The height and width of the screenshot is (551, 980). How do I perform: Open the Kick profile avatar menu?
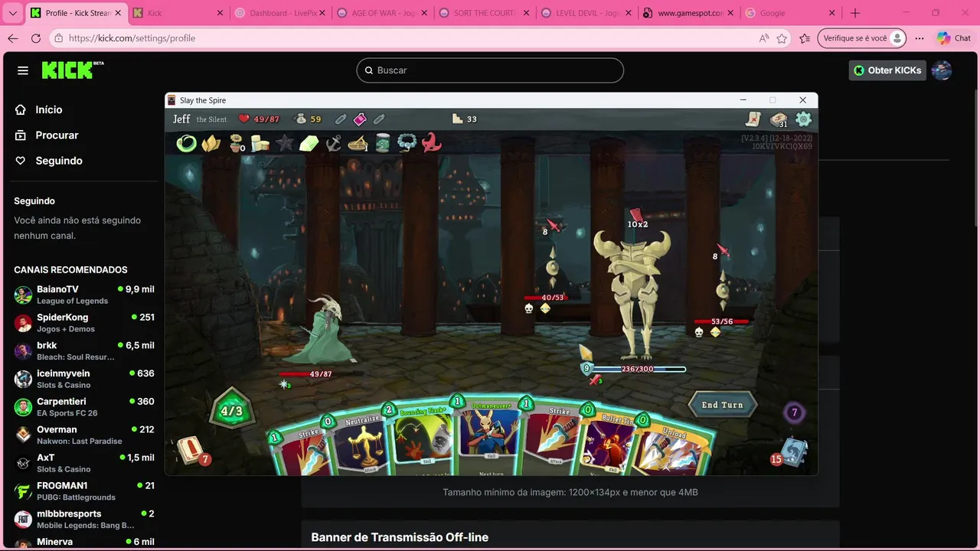[x=942, y=70]
